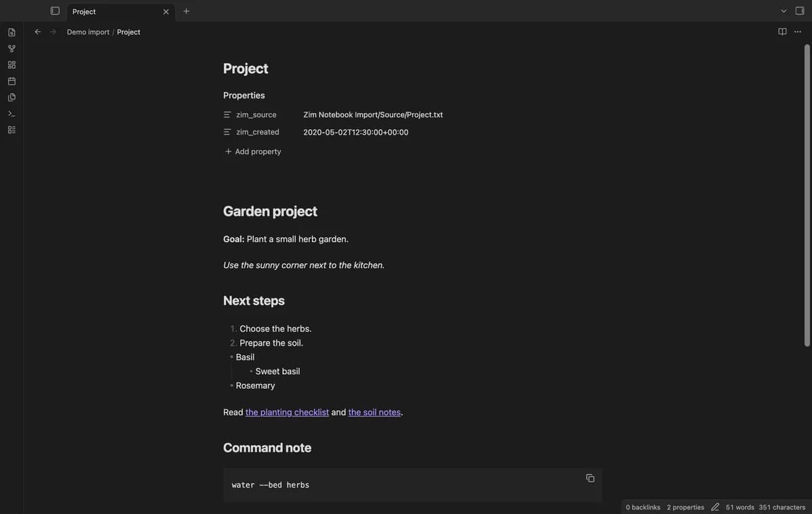This screenshot has height=514, width=812.
Task: Toggle the left sidebar
Action: [55, 11]
